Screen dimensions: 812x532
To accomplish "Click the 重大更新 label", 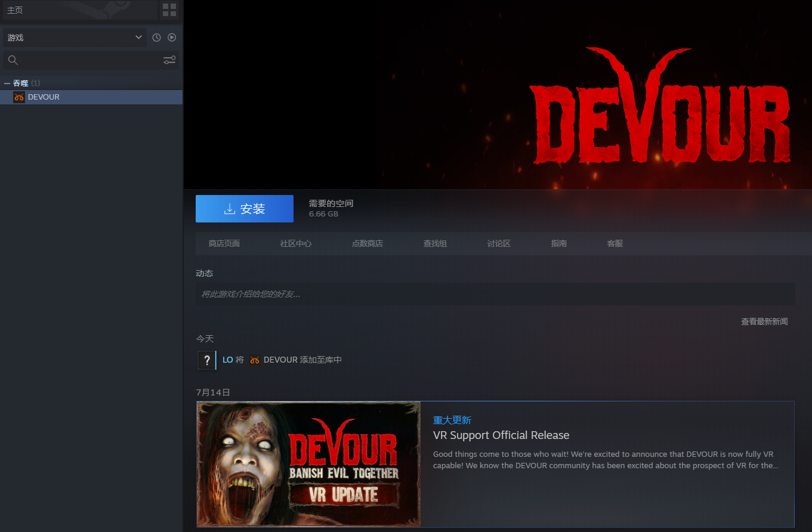I will [452, 420].
